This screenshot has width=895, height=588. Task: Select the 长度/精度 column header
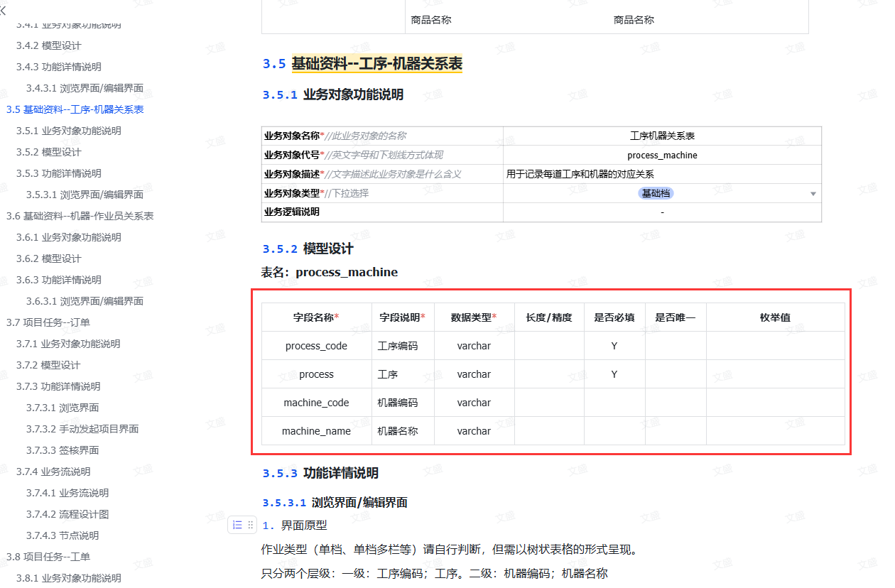[549, 317]
